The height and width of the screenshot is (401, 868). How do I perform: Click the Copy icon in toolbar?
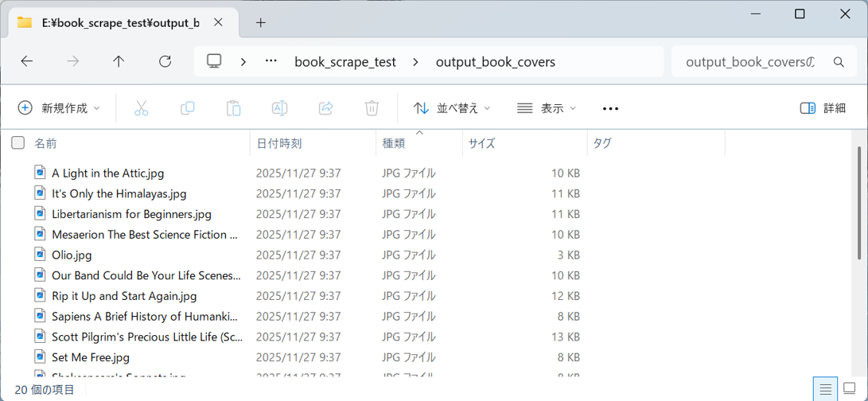188,108
